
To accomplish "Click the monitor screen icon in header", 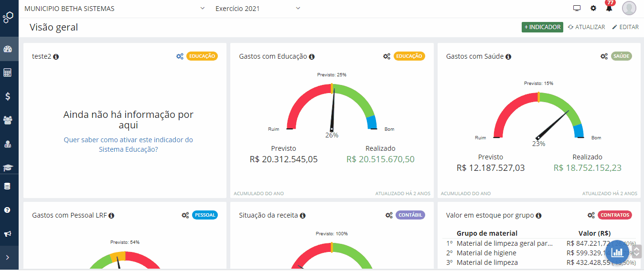I will (x=577, y=8).
